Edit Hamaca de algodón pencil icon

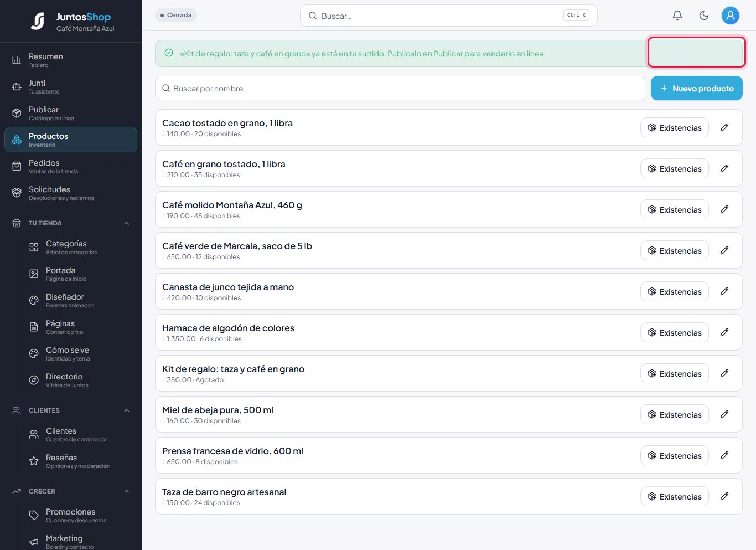tap(724, 332)
